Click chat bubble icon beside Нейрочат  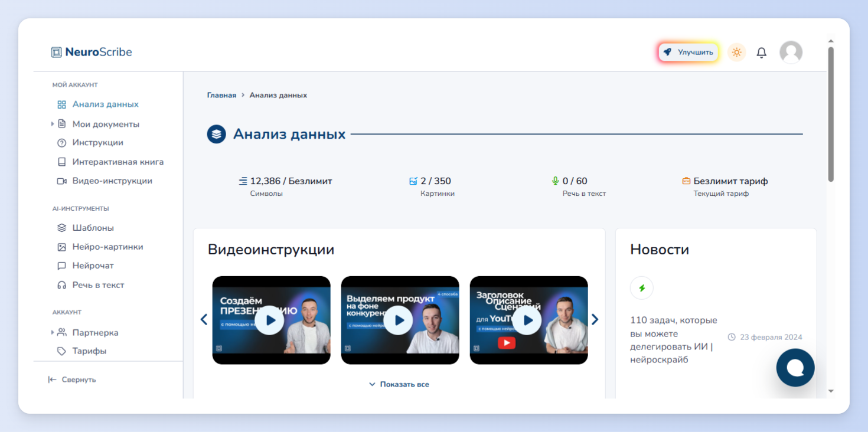[61, 266]
